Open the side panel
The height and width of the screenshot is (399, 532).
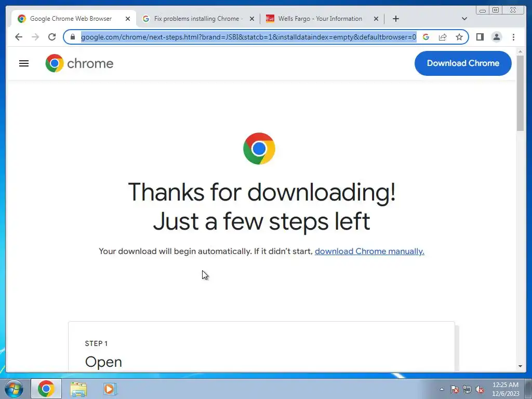[480, 37]
